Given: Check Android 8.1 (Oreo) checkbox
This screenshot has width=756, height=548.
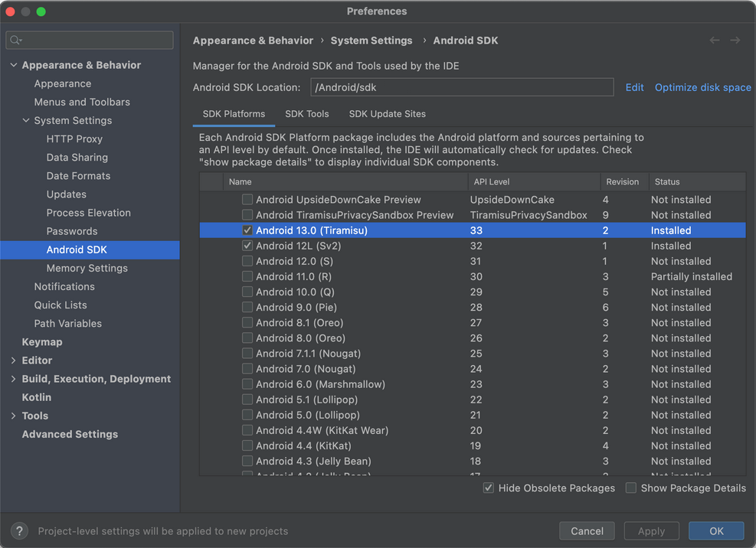Looking at the screenshot, I should pos(247,323).
